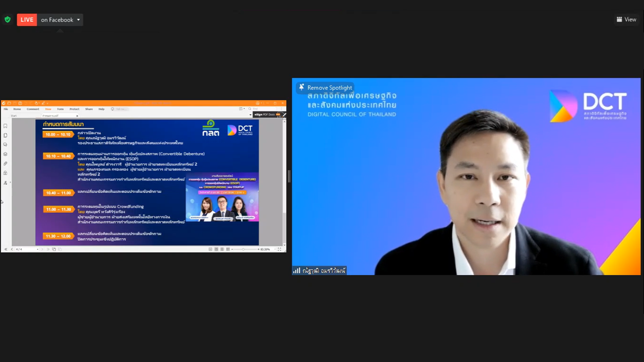644x362 pixels.
Task: Open the Pages thumbnails panel icon
Action: pos(5,135)
